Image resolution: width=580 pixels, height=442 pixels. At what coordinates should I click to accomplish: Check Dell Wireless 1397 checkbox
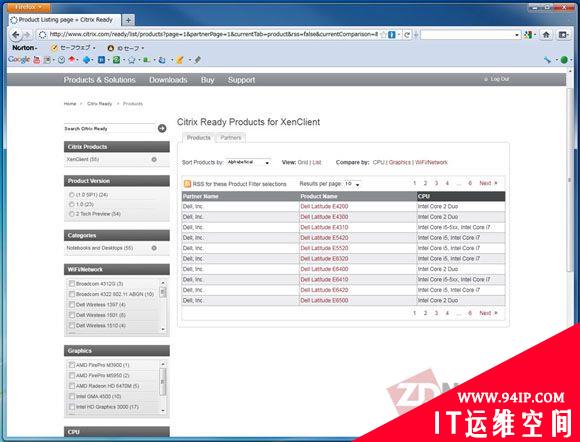point(72,304)
